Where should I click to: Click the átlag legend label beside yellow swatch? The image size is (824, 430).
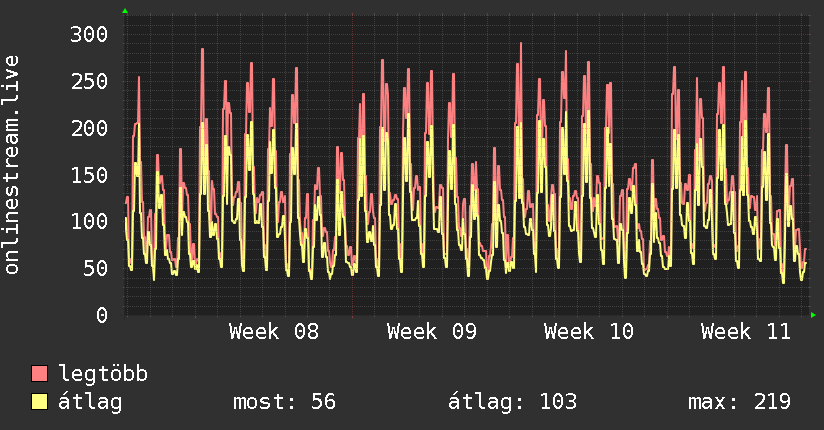pyautogui.click(x=90, y=402)
